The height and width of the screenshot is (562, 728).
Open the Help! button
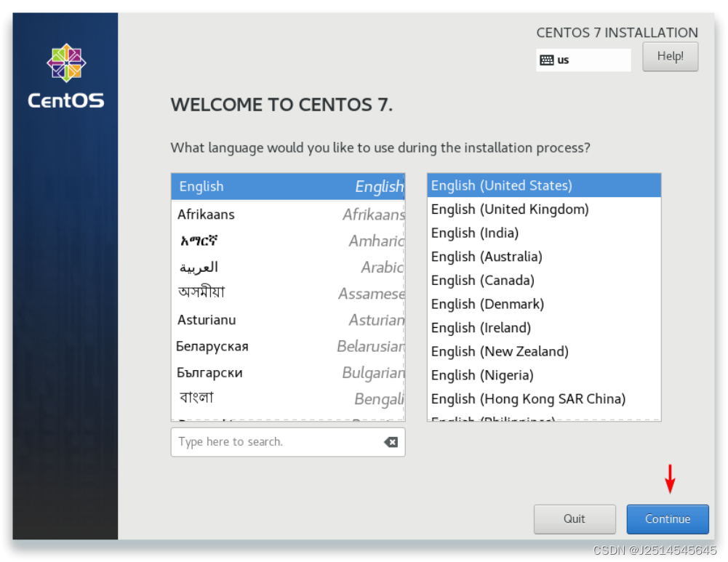tap(670, 57)
